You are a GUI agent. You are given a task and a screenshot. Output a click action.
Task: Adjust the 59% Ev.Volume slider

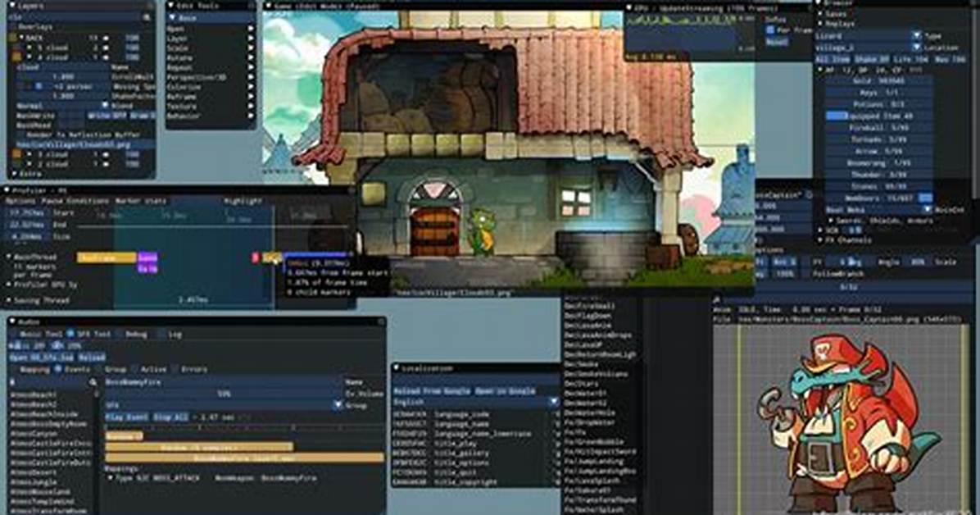click(x=224, y=394)
